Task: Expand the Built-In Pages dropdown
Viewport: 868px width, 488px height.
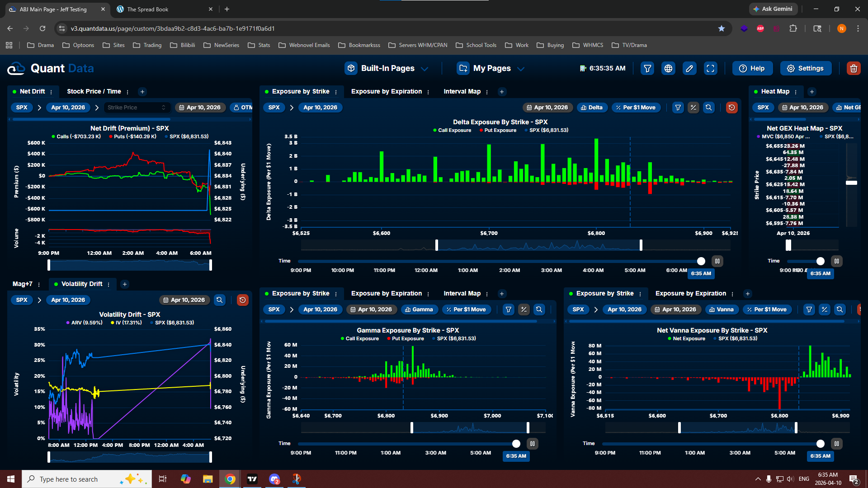Action: click(387, 69)
